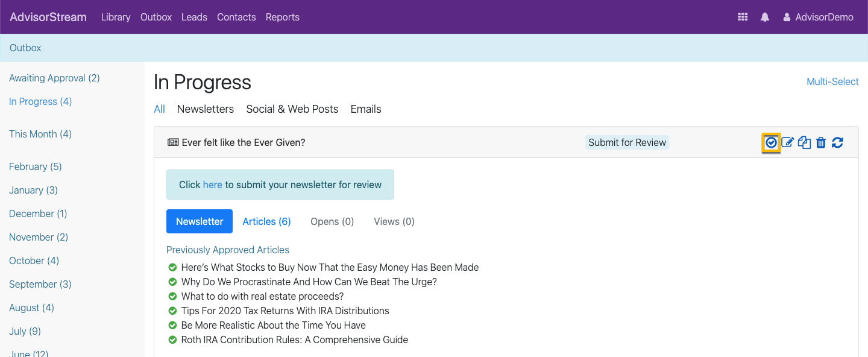Open the AdvisorDemo user menu
Screen dimensions: 868x357
[818, 17]
